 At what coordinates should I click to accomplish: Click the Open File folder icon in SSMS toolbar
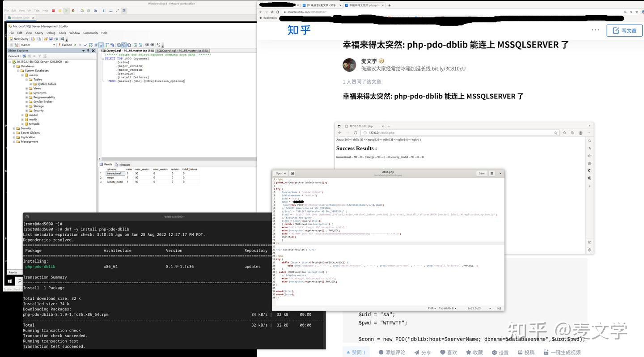coord(46,39)
